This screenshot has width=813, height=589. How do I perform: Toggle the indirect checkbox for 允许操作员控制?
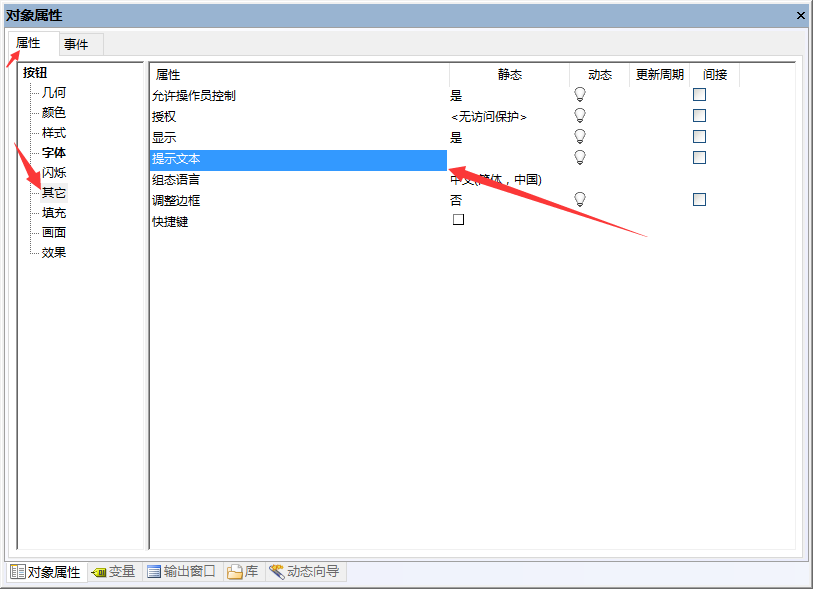[700, 95]
